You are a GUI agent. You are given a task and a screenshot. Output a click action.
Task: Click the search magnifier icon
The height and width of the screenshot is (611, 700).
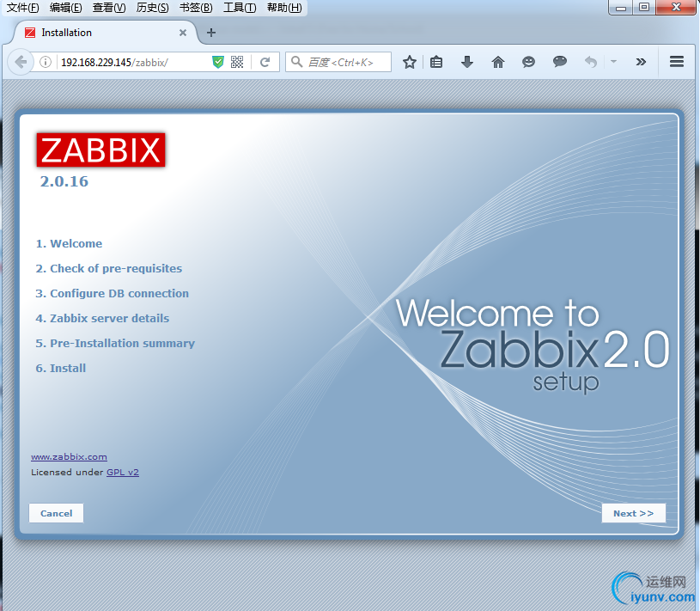click(296, 62)
